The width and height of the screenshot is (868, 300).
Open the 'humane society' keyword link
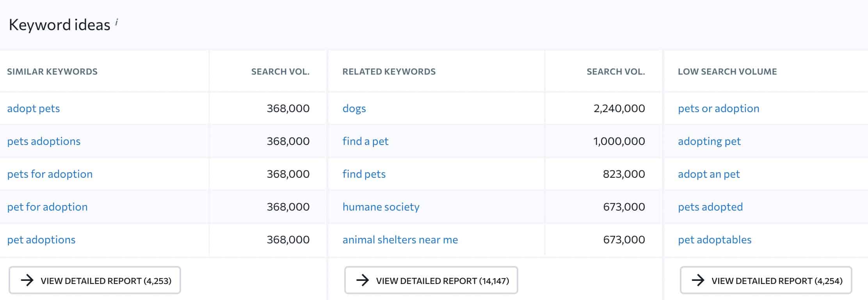point(381,207)
